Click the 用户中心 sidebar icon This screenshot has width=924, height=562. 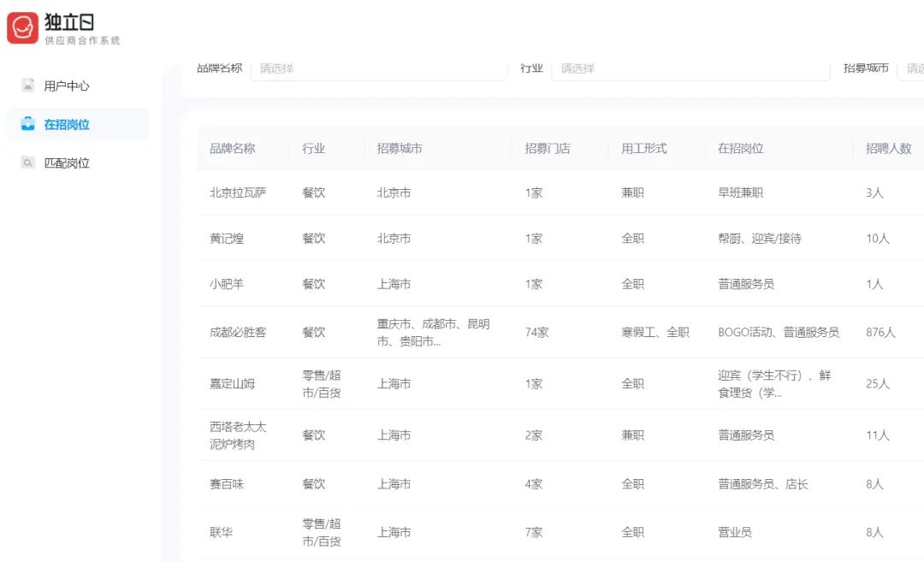click(x=27, y=86)
